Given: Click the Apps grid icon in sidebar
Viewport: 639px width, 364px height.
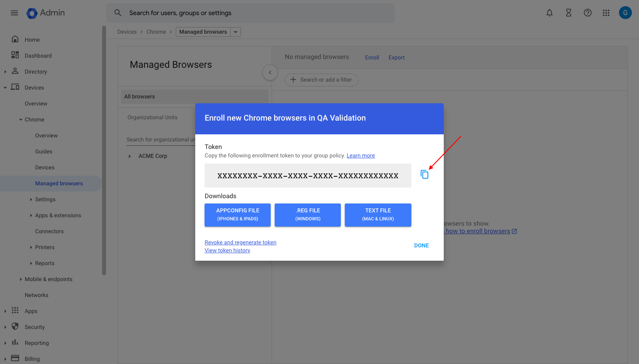Looking at the screenshot, I should (x=15, y=310).
